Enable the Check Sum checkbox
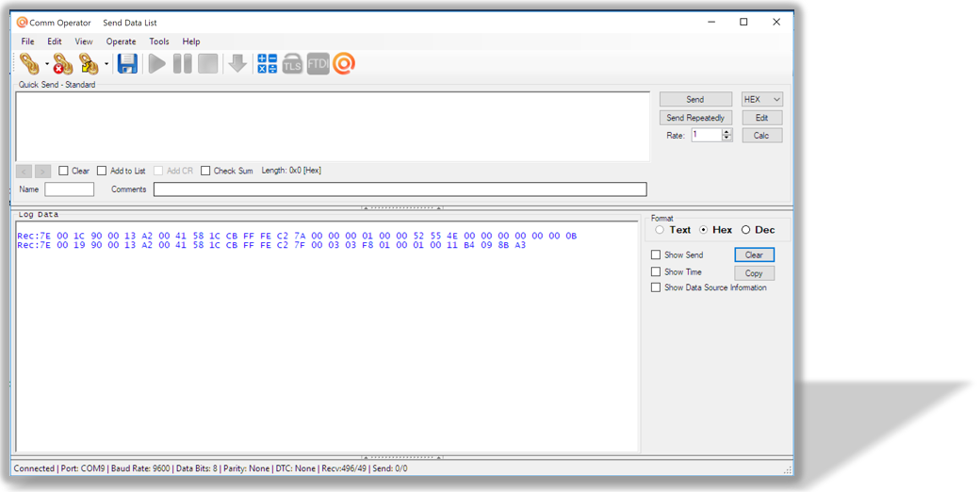Screen dimensions: 980x492 pos(205,171)
